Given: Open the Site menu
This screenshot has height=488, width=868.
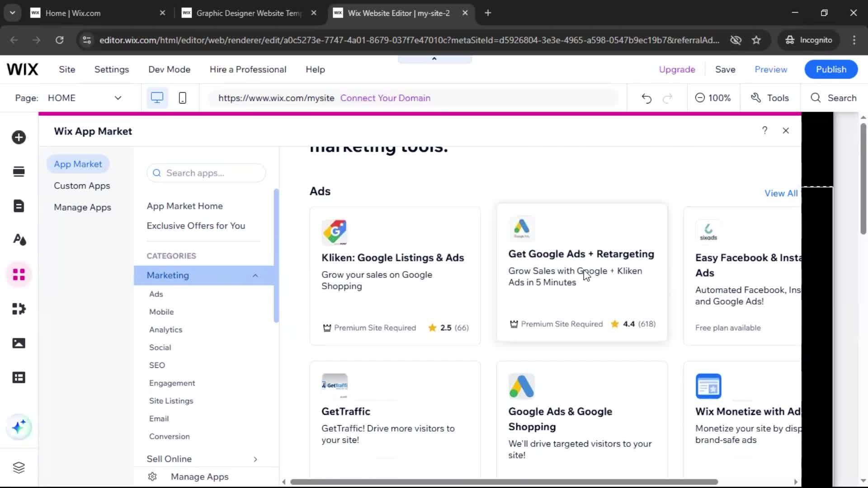Looking at the screenshot, I should point(67,70).
